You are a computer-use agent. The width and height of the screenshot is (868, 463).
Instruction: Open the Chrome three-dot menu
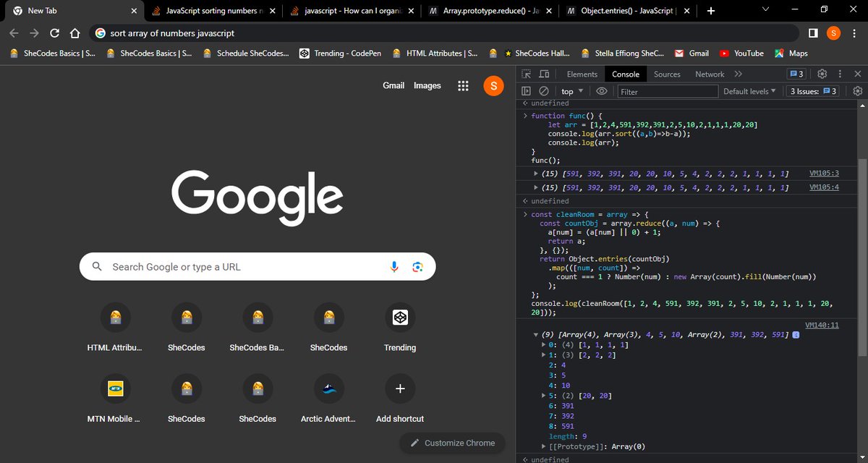(x=854, y=33)
